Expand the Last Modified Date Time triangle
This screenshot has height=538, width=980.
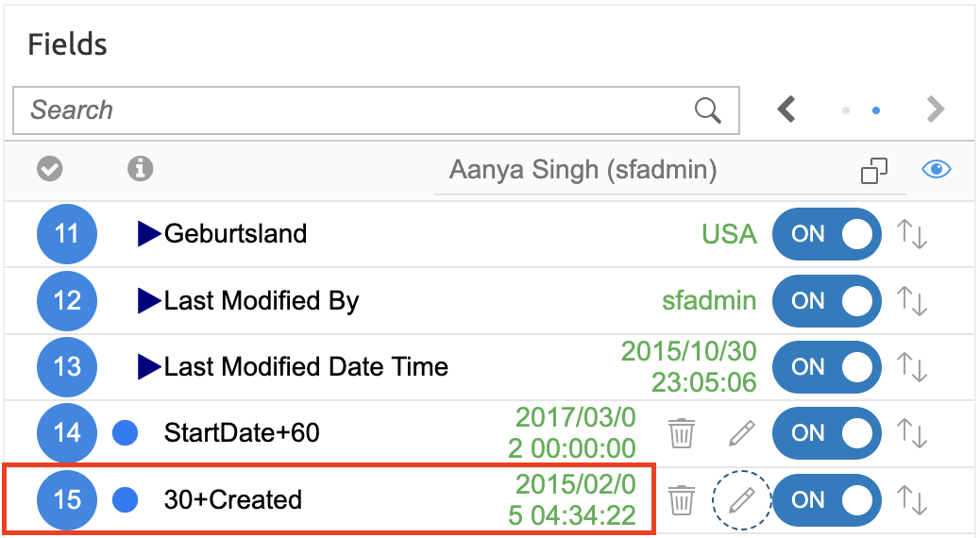[x=149, y=366]
